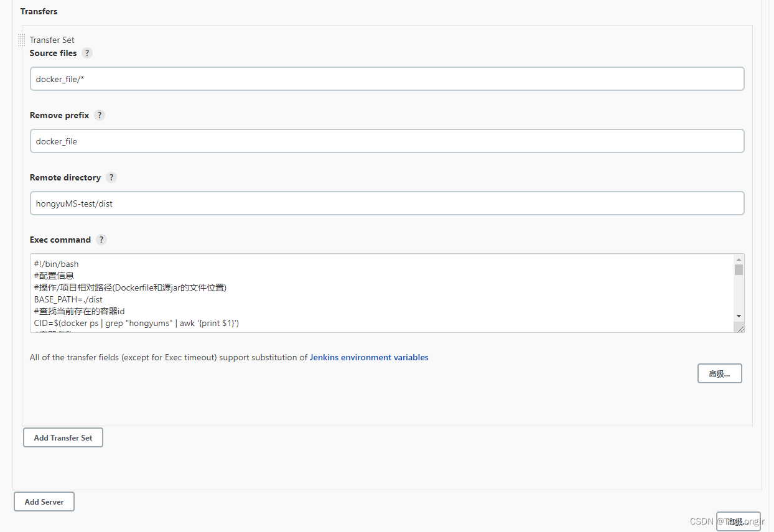Open Jenkins environment variables link
This screenshot has width=774, height=532.
pyautogui.click(x=369, y=358)
